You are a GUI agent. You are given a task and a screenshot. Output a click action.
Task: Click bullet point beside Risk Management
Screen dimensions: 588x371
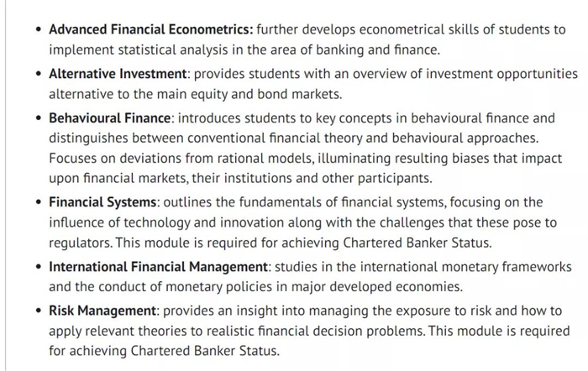point(39,311)
